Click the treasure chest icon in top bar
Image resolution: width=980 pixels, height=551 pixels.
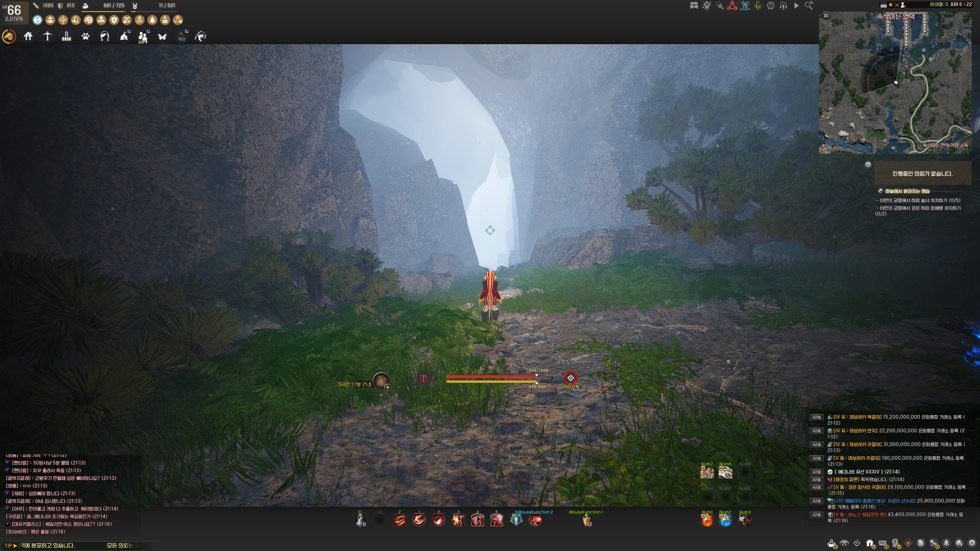[x=694, y=6]
